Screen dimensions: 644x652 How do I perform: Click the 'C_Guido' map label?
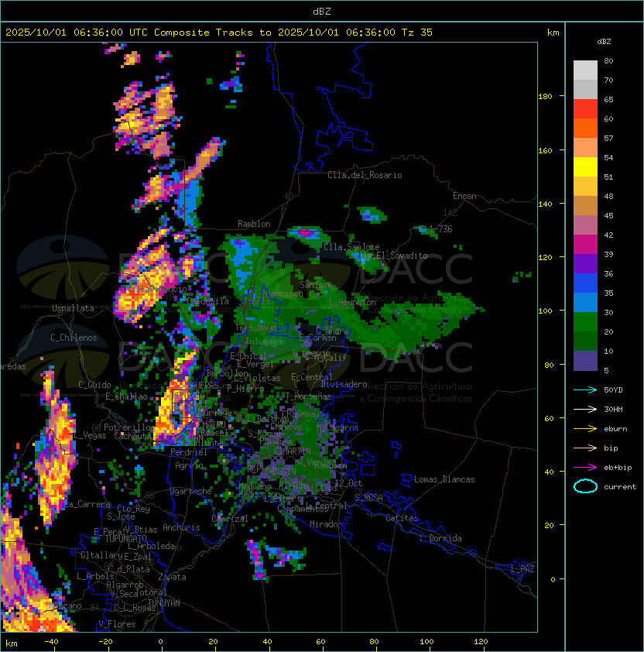point(94,385)
